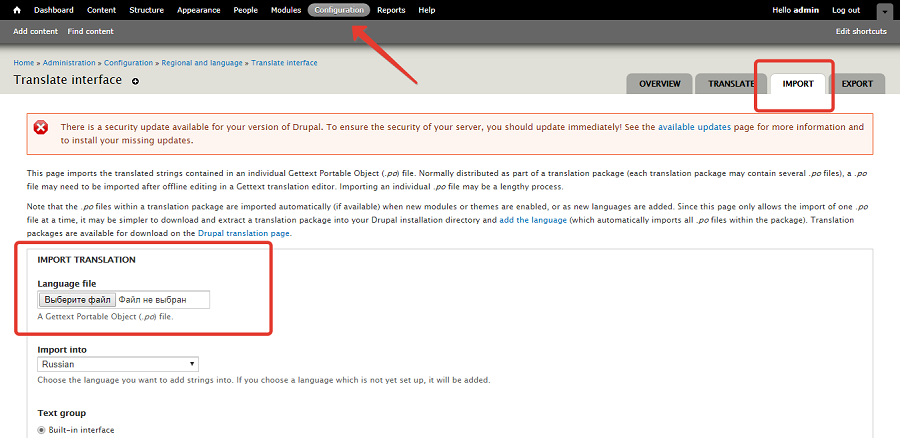The height and width of the screenshot is (438, 900).
Task: Open the Import into Russian dropdown
Action: click(118, 364)
